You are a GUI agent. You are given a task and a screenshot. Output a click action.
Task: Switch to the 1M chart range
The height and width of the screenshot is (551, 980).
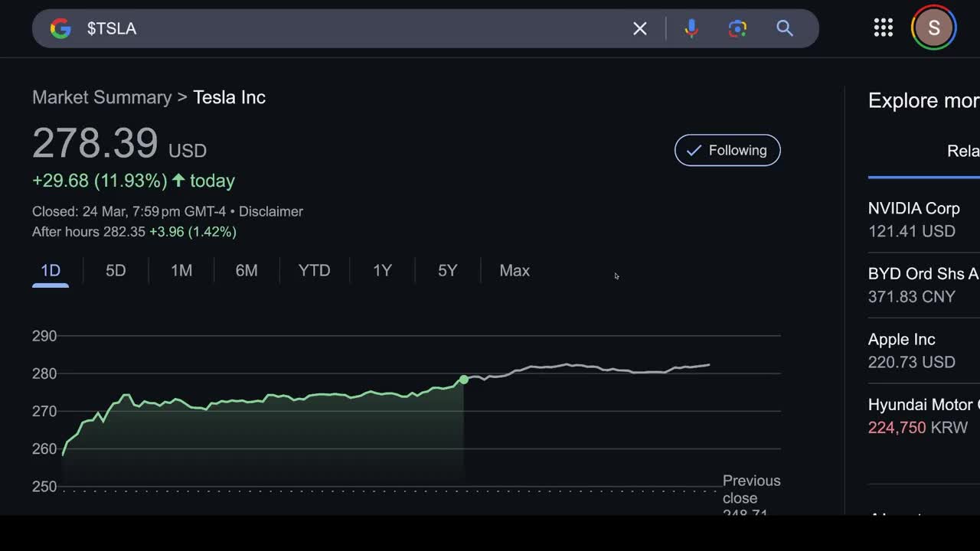[x=181, y=271]
